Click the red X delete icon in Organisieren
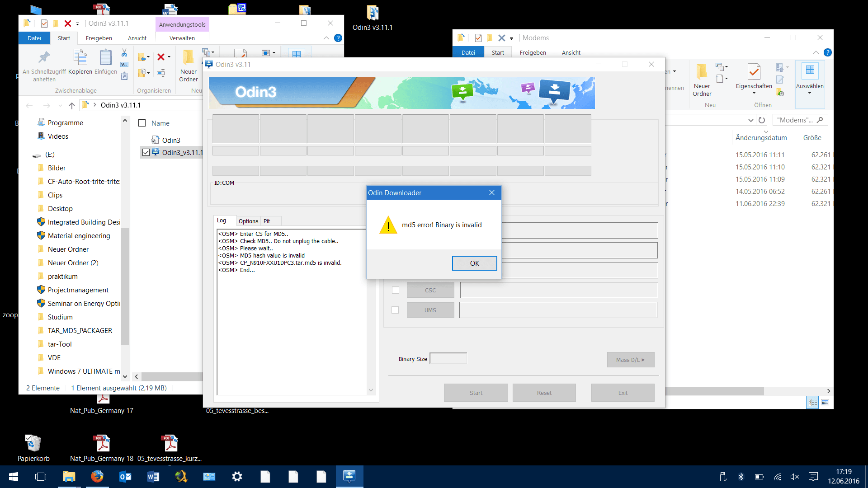The width and height of the screenshot is (868, 488). pyautogui.click(x=161, y=57)
